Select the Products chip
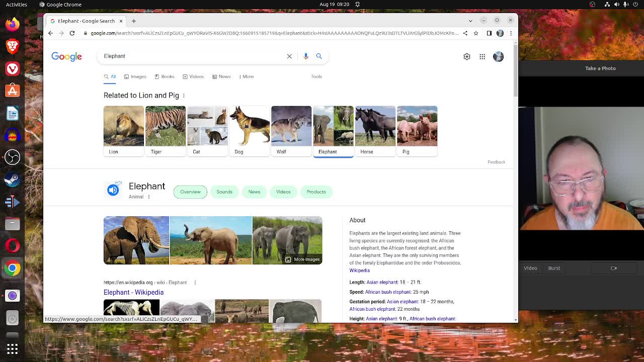The width and height of the screenshot is (644, 362). pos(316,192)
